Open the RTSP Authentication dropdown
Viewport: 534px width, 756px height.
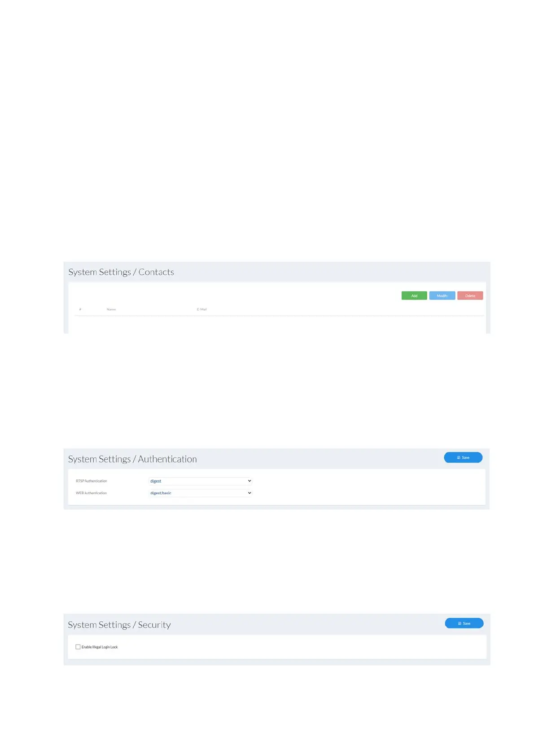(x=200, y=481)
